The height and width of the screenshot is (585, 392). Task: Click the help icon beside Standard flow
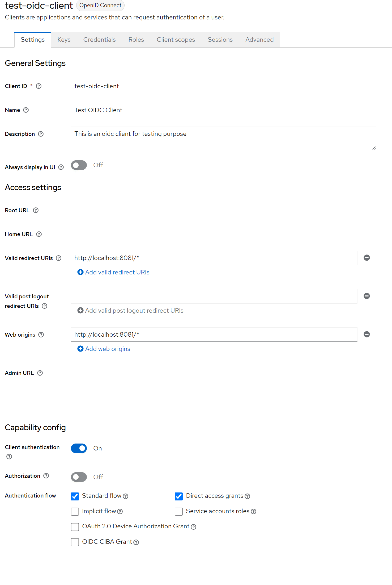126,496
